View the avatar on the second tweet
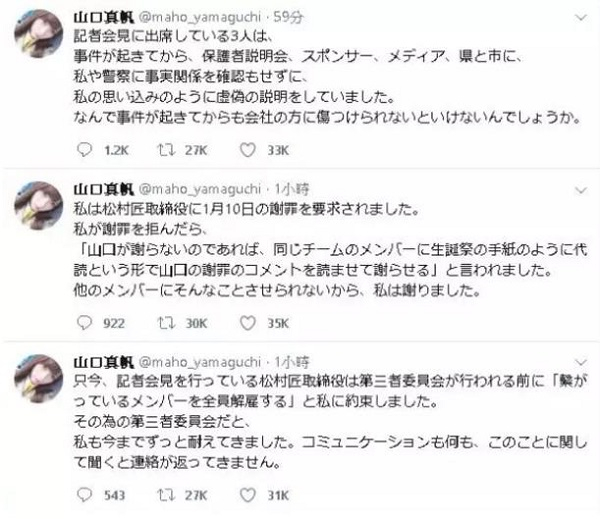The image size is (600, 519). click(x=38, y=206)
